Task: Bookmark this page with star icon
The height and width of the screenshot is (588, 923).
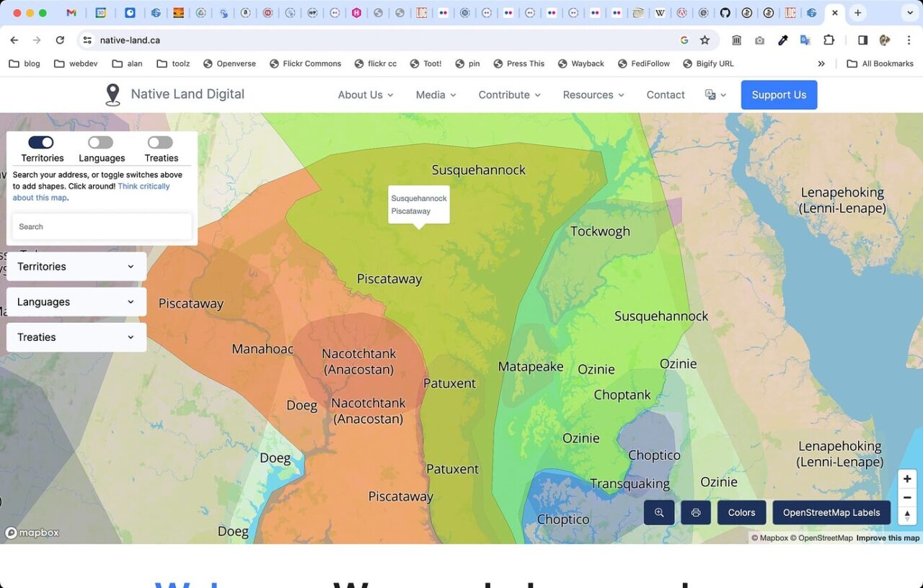Action: point(705,40)
